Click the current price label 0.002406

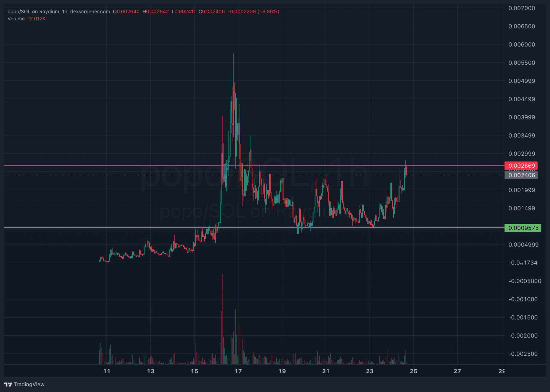[x=521, y=175]
